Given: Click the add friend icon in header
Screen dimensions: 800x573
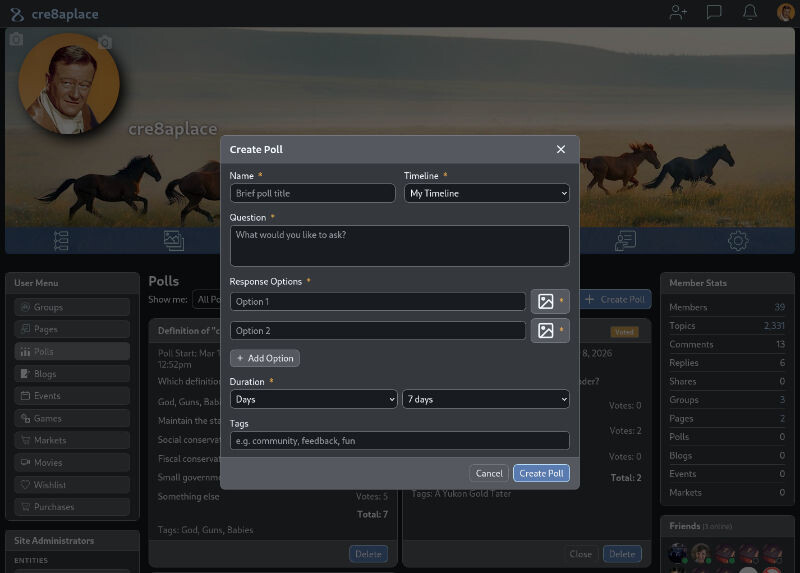Looking at the screenshot, I should click(x=679, y=13).
